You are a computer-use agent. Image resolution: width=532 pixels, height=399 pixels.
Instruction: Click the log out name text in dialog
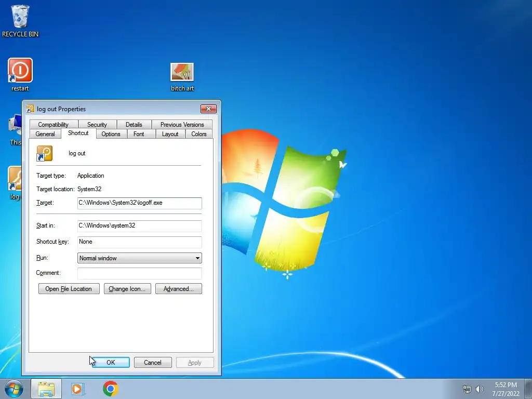77,153
